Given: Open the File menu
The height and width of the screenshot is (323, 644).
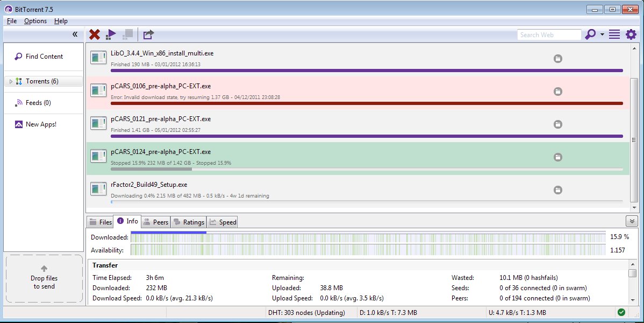Looking at the screenshot, I should pos(12,21).
